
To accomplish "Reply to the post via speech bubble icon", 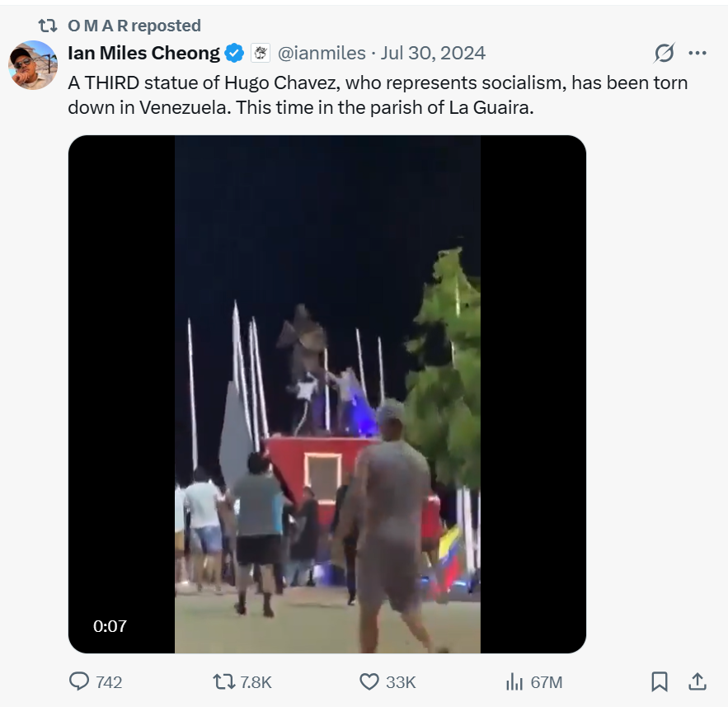I will (x=79, y=681).
